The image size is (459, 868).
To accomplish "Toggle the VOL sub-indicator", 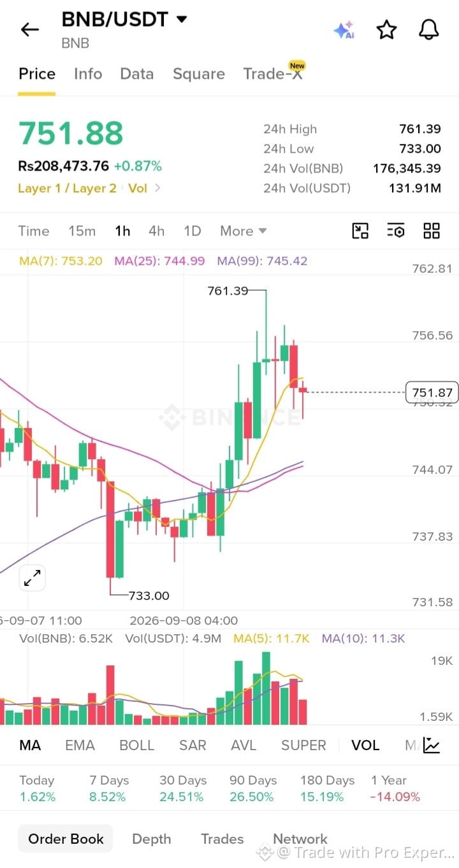I will coord(365,745).
